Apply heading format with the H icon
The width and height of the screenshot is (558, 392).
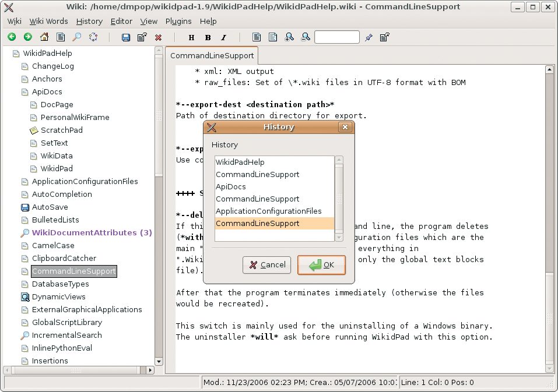coord(191,38)
